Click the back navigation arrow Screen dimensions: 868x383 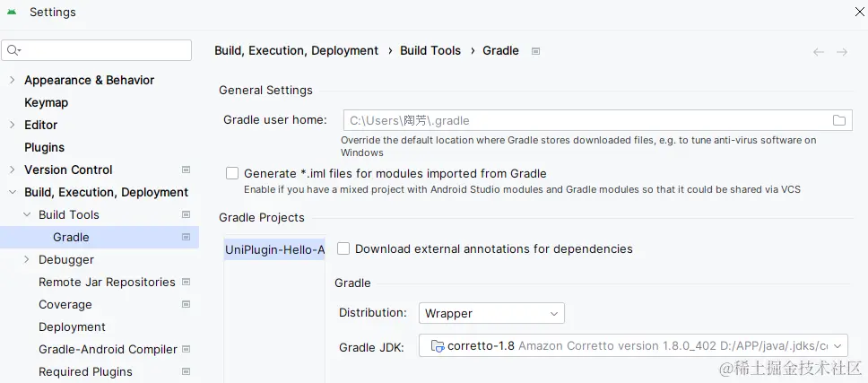pyautogui.click(x=819, y=52)
